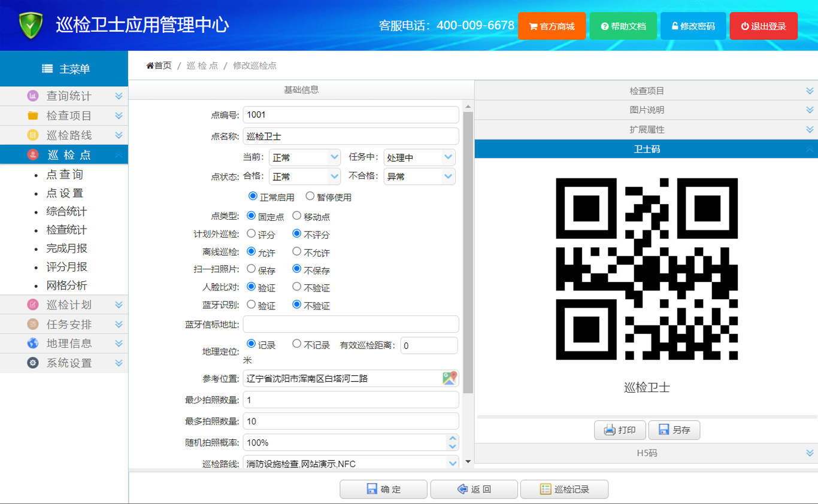This screenshot has height=504, width=818.
Task: Click the 点名称 input field
Action: pyautogui.click(x=351, y=136)
